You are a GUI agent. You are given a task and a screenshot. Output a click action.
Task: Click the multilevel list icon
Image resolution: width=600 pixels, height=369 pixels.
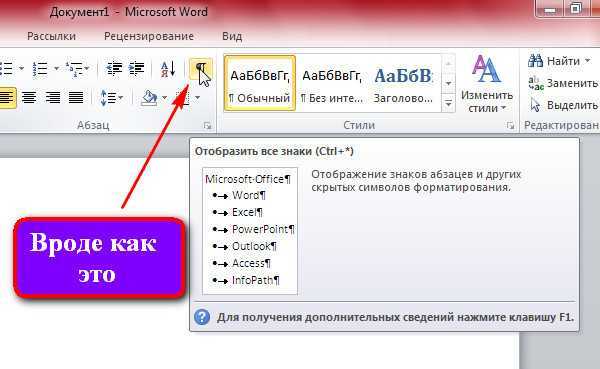coord(74,69)
